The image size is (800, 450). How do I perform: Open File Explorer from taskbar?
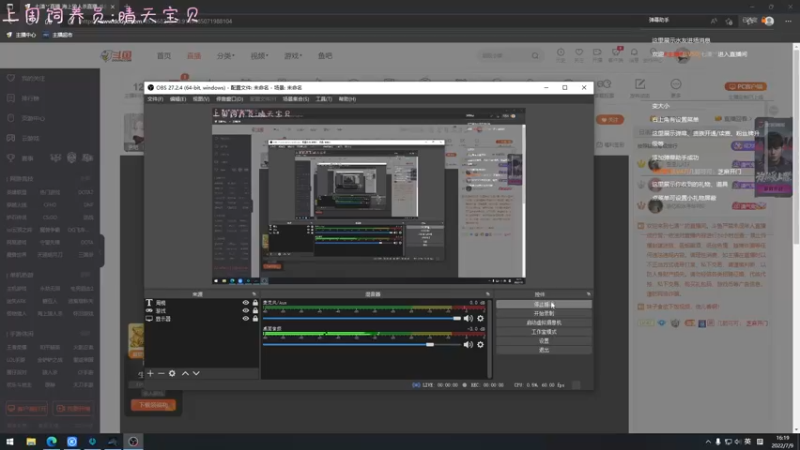point(31,441)
